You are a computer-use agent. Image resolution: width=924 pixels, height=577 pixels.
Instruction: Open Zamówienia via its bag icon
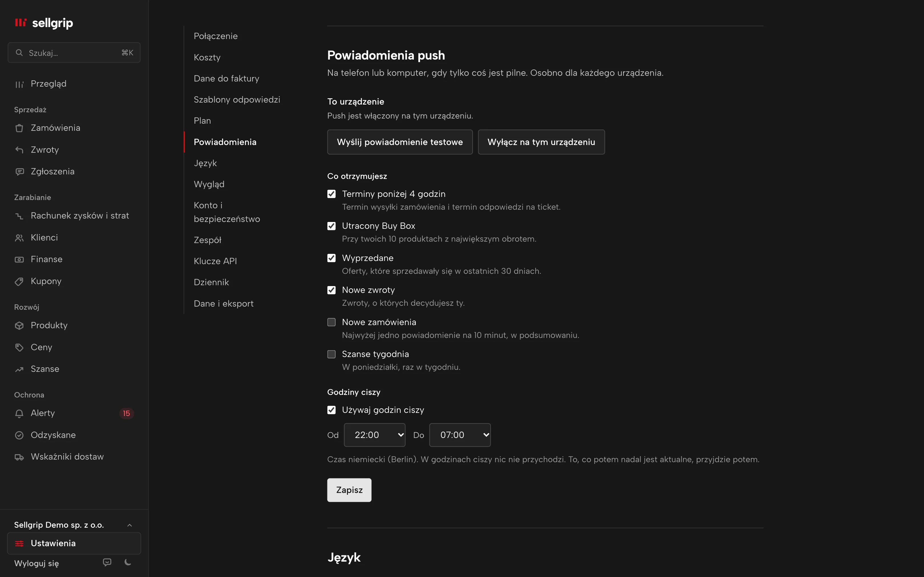pyautogui.click(x=19, y=128)
